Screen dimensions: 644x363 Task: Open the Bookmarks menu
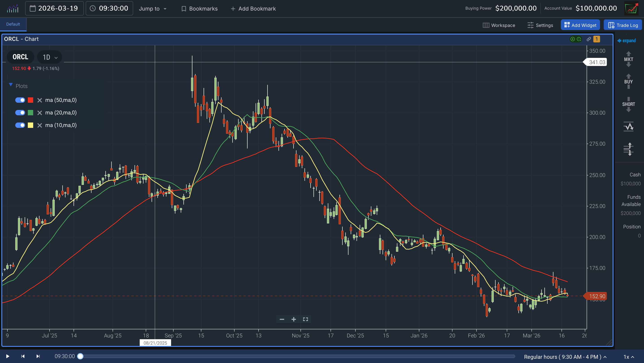[x=200, y=9]
